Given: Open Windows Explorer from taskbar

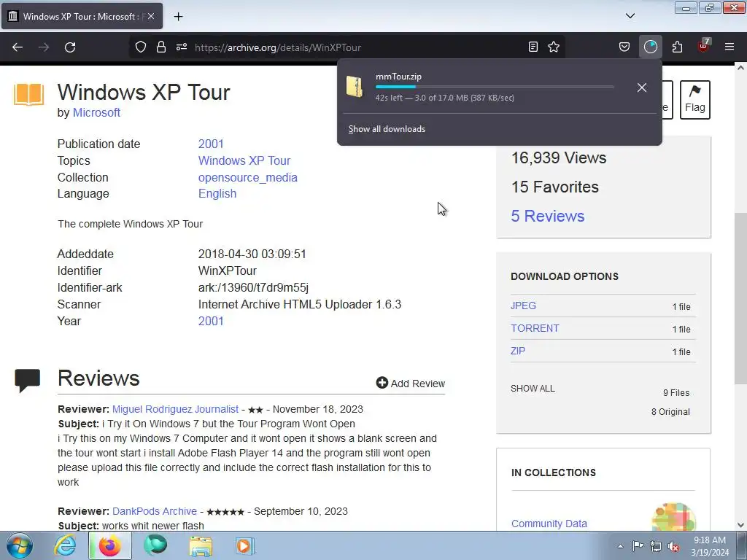Looking at the screenshot, I should (201, 545).
